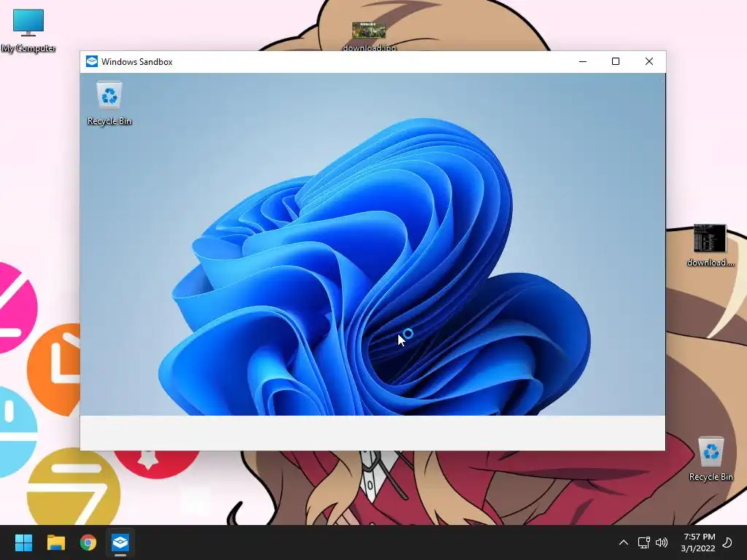Open the Windows Start menu
Screen dimensions: 747x560
pyautogui.click(x=23, y=542)
